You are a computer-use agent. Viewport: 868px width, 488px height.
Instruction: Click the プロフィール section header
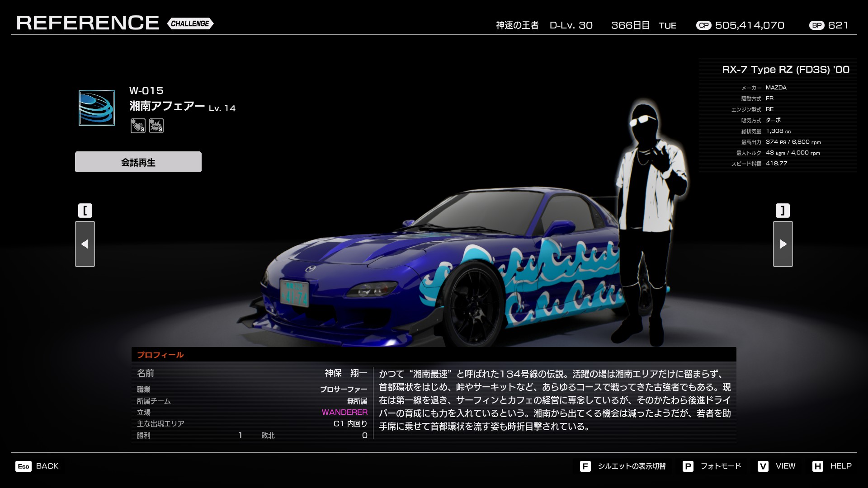160,355
